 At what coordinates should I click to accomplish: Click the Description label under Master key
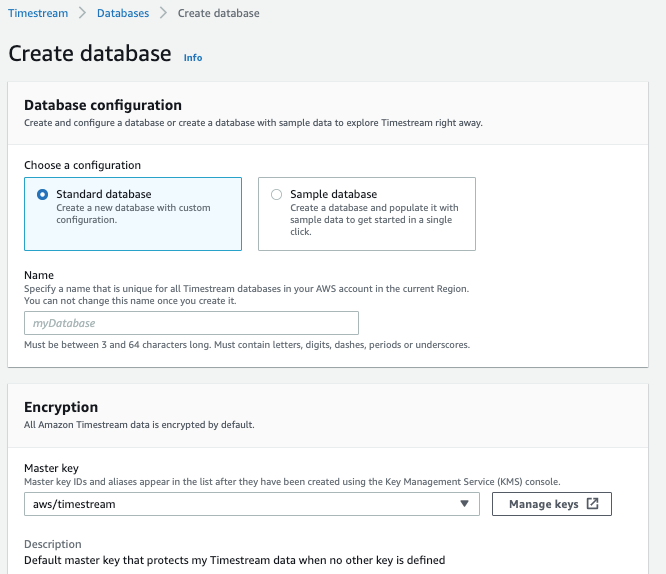pos(53,544)
